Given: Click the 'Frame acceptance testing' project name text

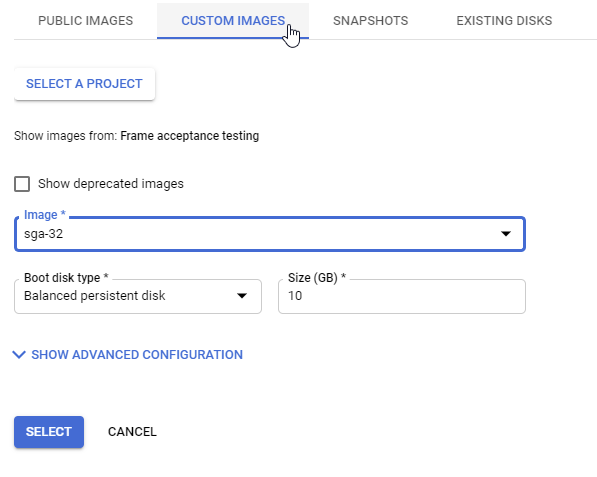Looking at the screenshot, I should point(190,136).
